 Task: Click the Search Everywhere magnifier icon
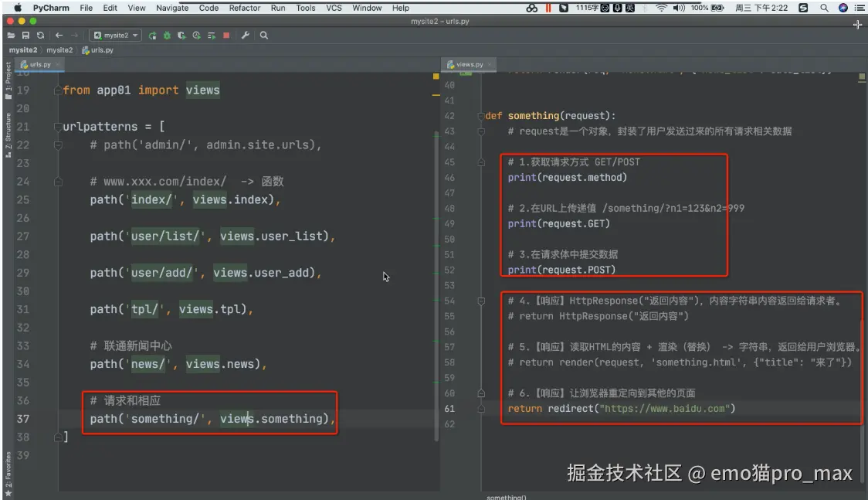point(264,36)
